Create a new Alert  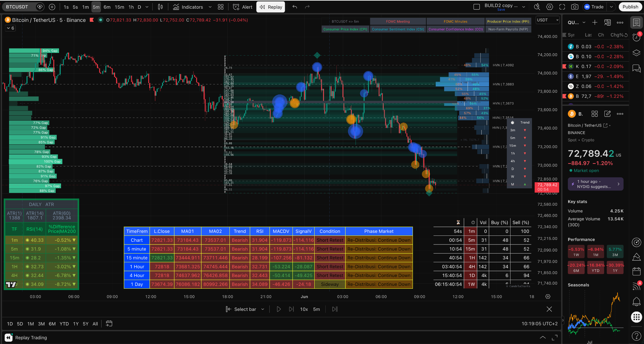point(243,7)
